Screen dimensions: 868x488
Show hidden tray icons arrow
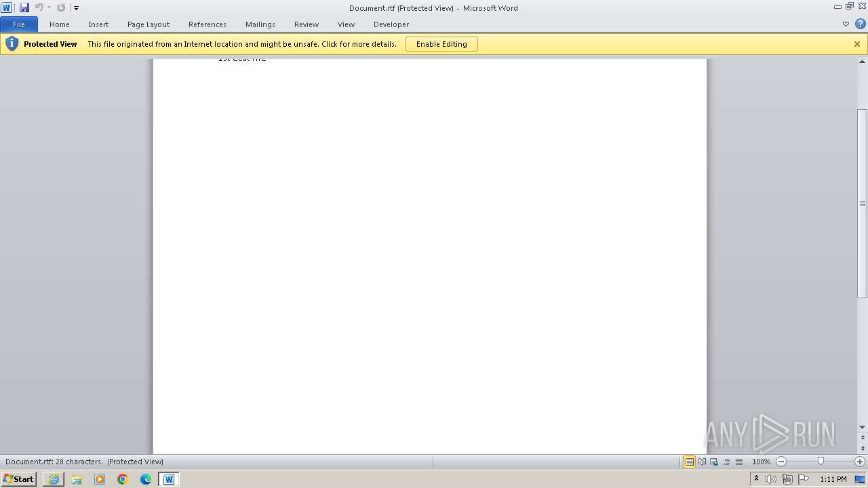[757, 479]
